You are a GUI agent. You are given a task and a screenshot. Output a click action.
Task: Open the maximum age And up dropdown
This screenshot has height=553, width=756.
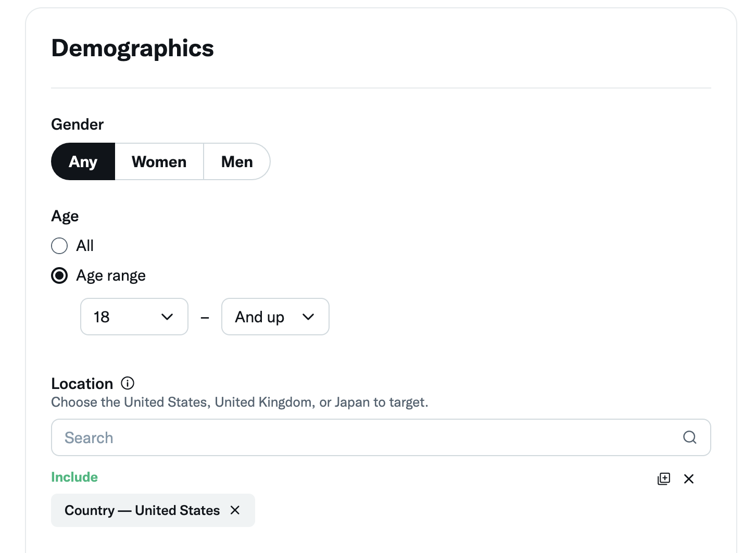(275, 317)
